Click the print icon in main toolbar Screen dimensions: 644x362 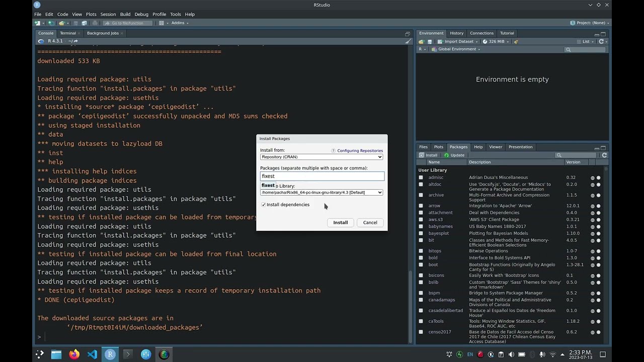(96, 23)
